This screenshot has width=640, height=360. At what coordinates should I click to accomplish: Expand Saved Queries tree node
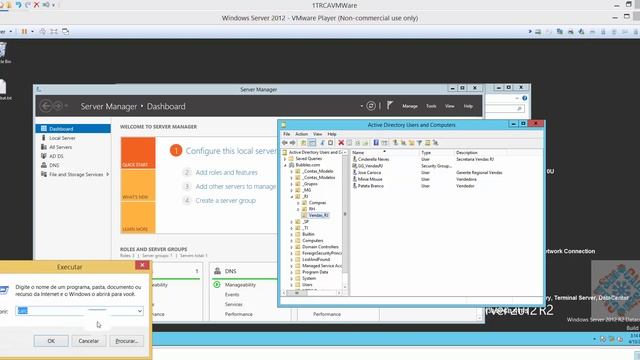pos(285,159)
